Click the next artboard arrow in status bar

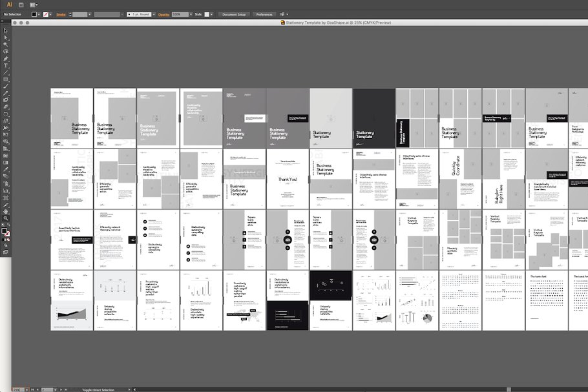60,387
